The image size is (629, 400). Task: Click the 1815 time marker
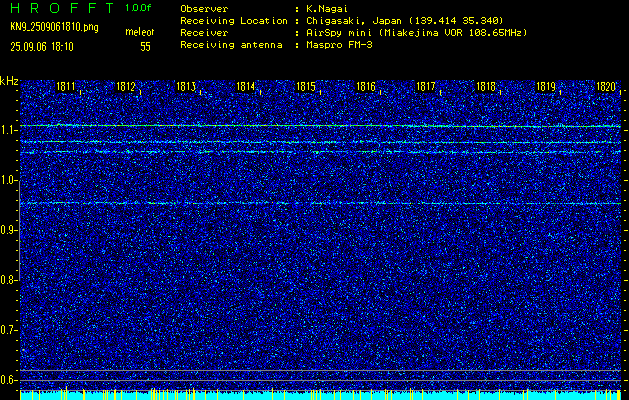pyautogui.click(x=306, y=87)
